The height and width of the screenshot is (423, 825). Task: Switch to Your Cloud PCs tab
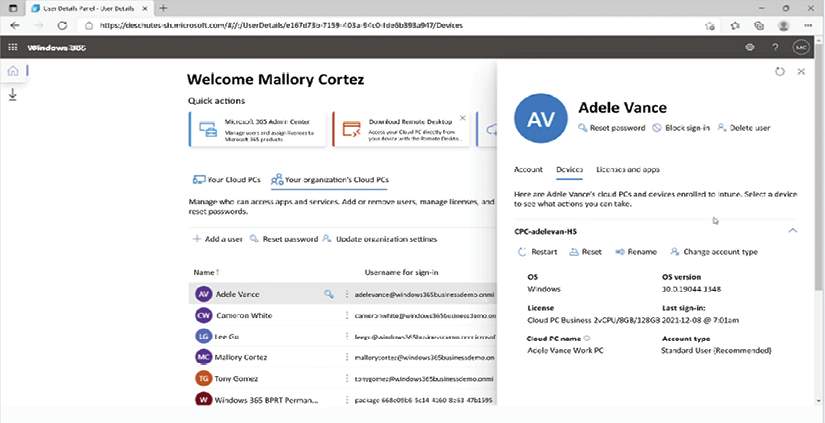[x=227, y=179]
